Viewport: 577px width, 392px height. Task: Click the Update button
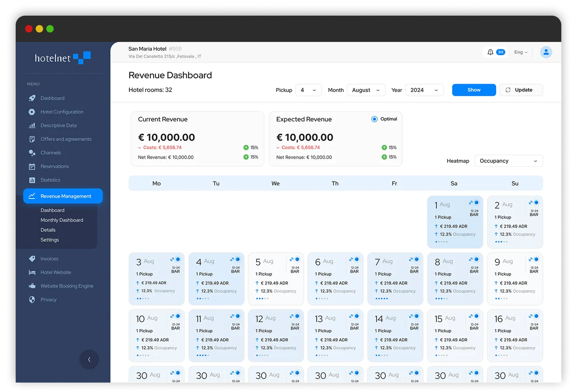521,90
